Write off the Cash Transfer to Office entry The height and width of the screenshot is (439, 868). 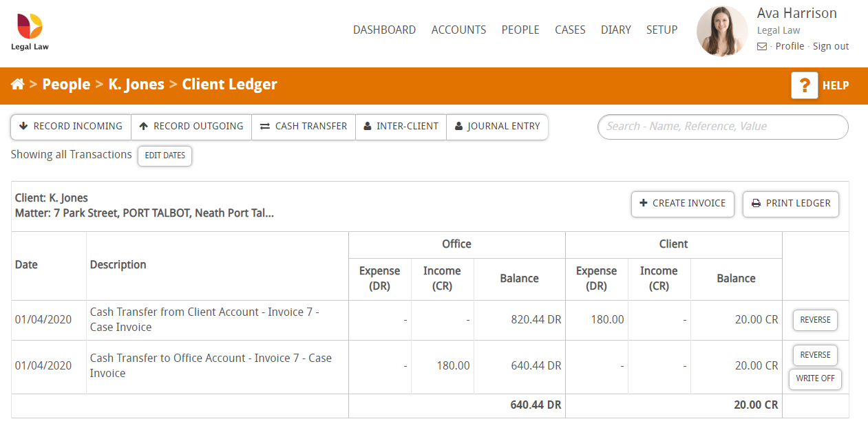pyautogui.click(x=815, y=379)
